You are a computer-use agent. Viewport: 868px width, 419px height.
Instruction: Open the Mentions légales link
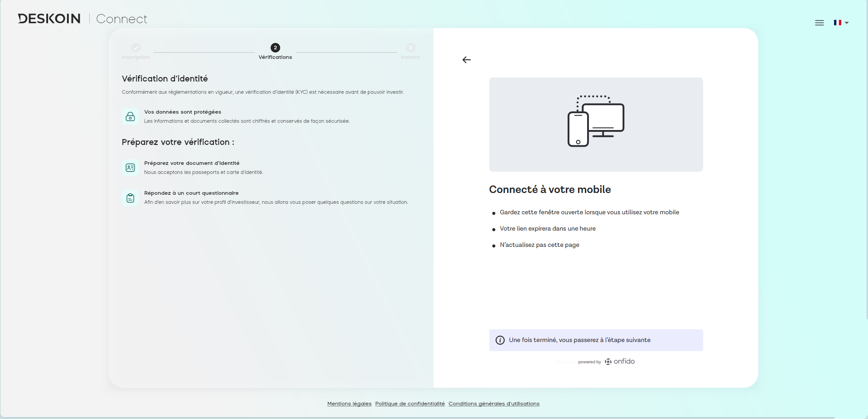pos(349,404)
